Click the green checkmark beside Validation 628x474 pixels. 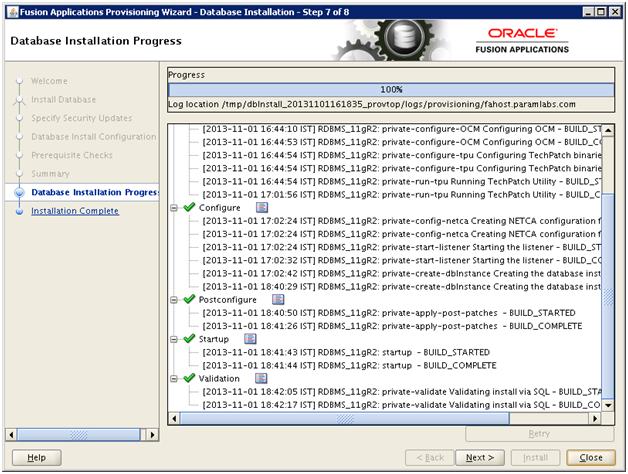click(189, 378)
